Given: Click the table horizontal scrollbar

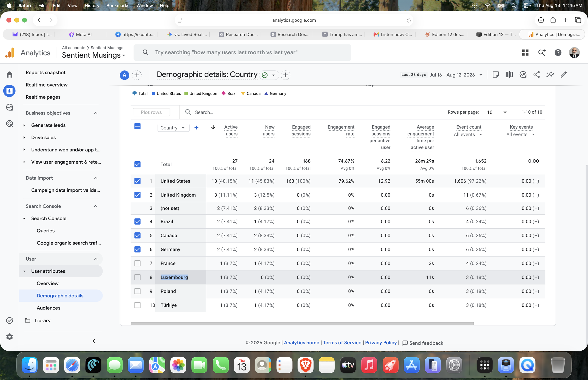Looking at the screenshot, I should click(x=302, y=324).
